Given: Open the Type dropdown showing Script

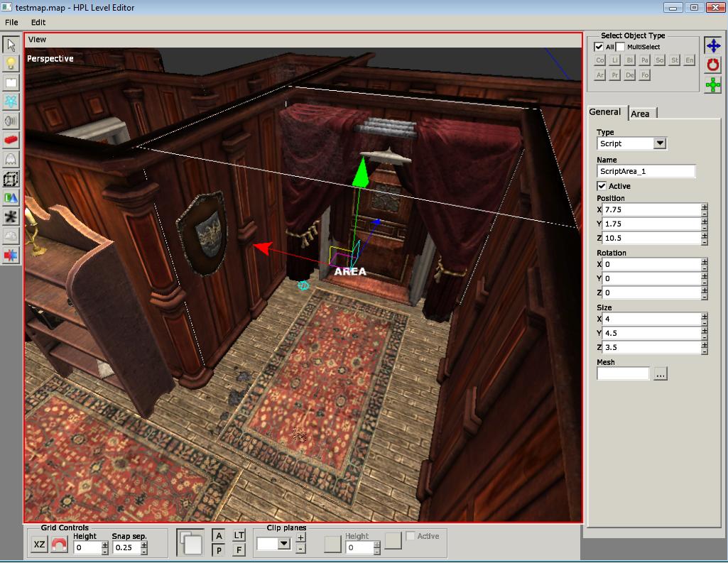Looking at the screenshot, I should click(x=660, y=143).
